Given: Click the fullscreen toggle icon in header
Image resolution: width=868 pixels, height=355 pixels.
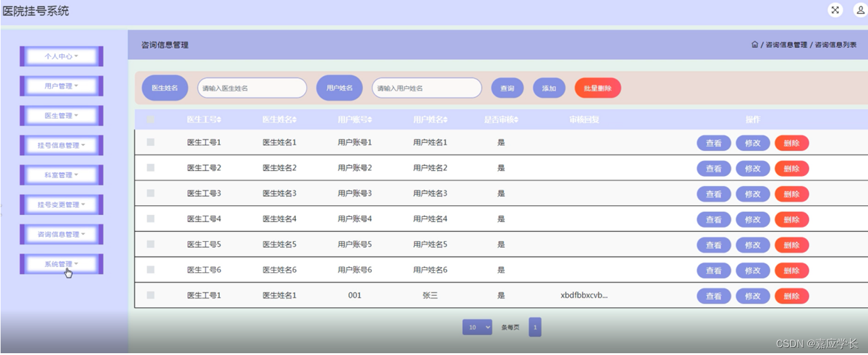Looking at the screenshot, I should [835, 10].
